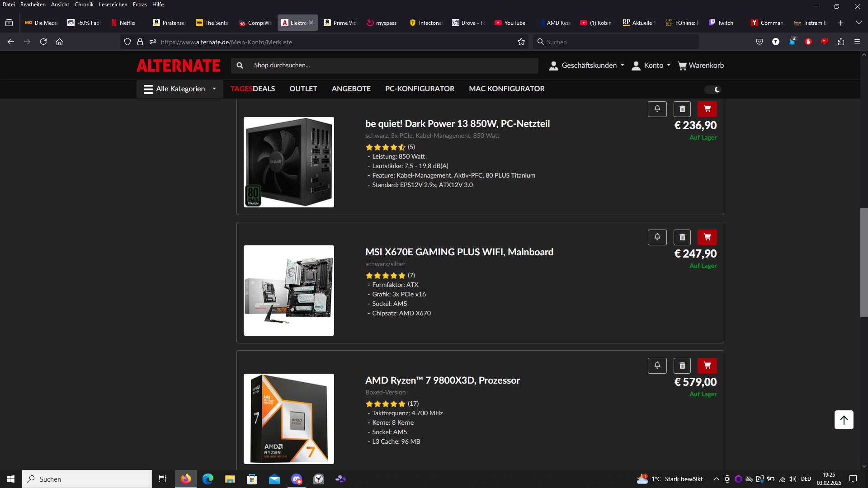Enable notification bell for MSI X670E mainboard

tap(657, 237)
